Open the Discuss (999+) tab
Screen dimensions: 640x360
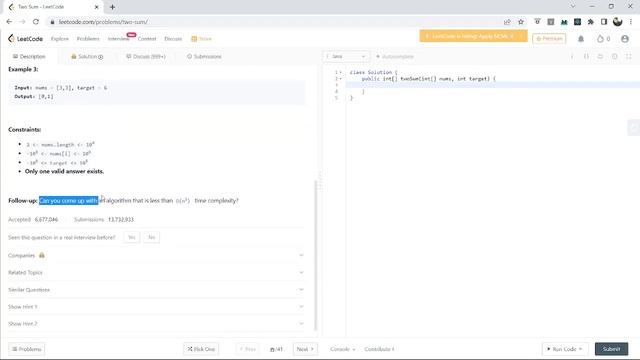(x=146, y=56)
